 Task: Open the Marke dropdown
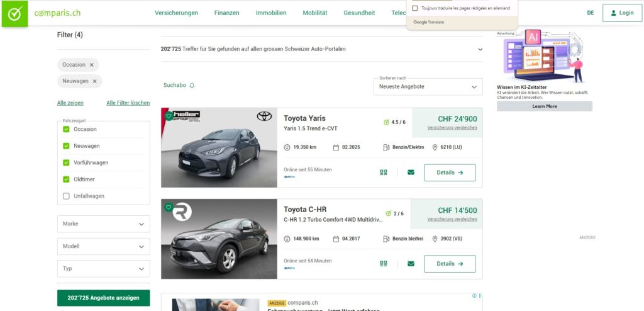104,223
